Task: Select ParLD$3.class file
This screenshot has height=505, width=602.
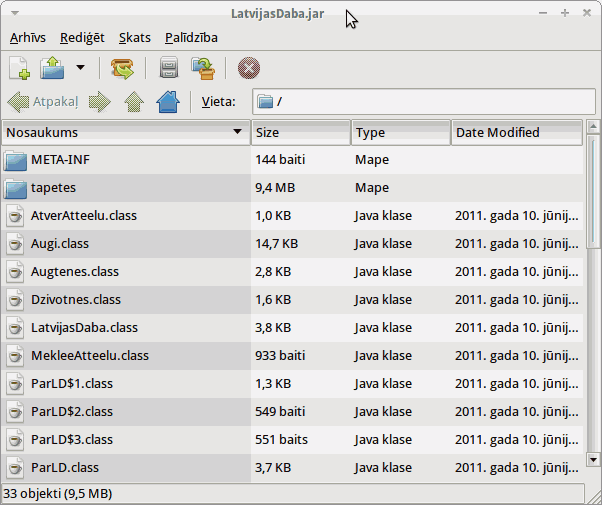Action: tap(292, 440)
